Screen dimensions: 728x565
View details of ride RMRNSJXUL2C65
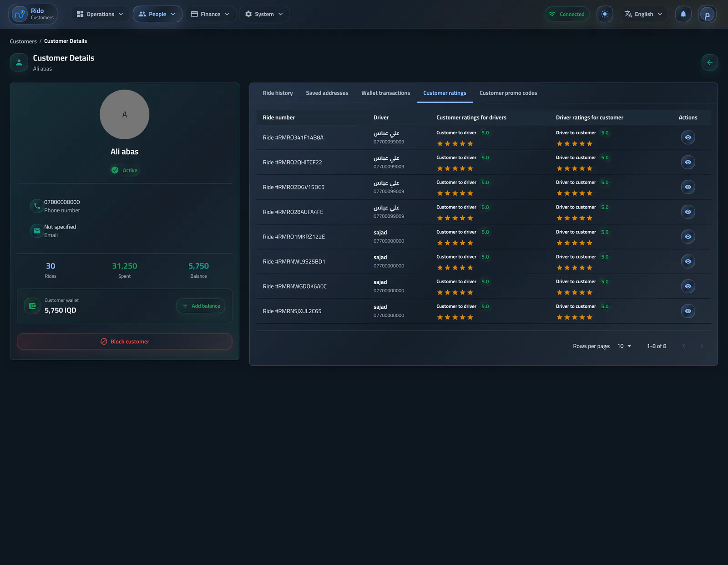pos(688,311)
